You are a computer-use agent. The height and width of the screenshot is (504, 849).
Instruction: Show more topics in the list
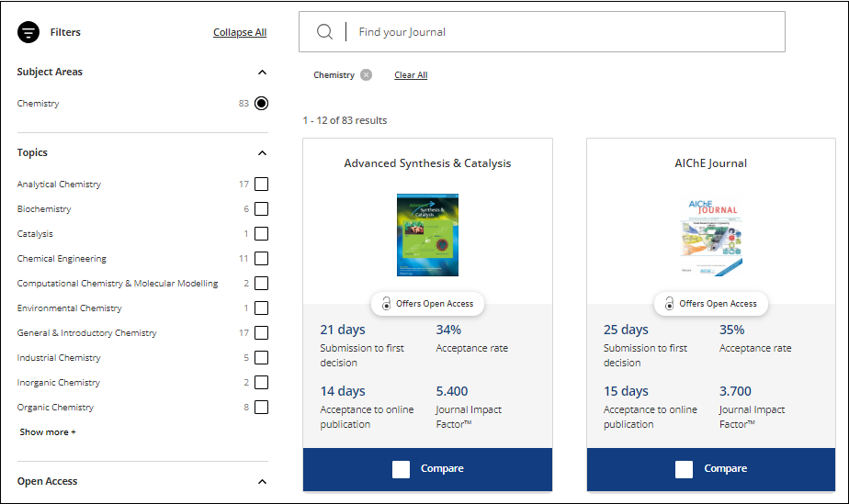[48, 431]
